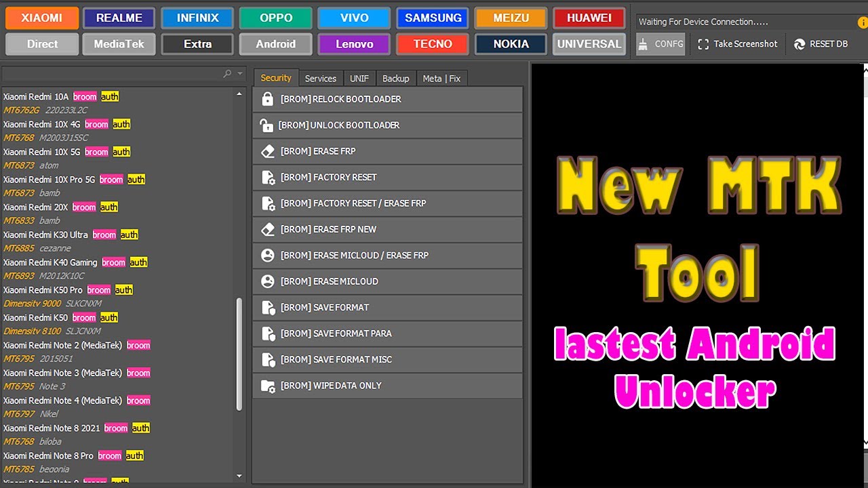Click the eraser icon beside [BROM] ERASE FRP
Image resolution: width=868 pixels, height=488 pixels.
click(268, 151)
